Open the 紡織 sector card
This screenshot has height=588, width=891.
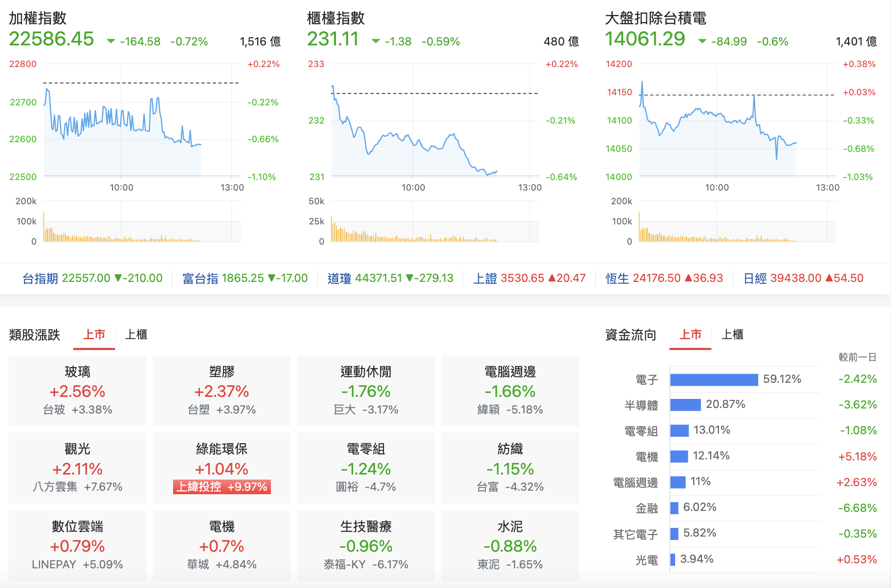tap(510, 468)
